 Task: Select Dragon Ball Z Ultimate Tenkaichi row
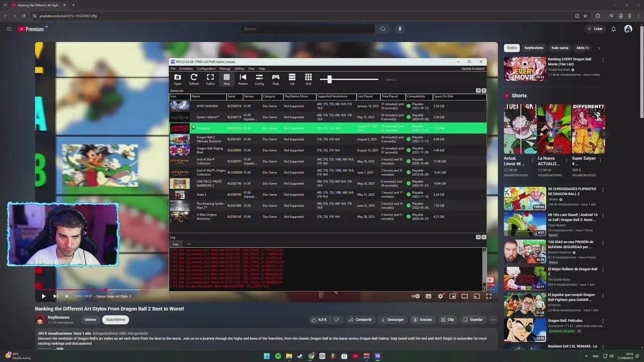pos(328,139)
